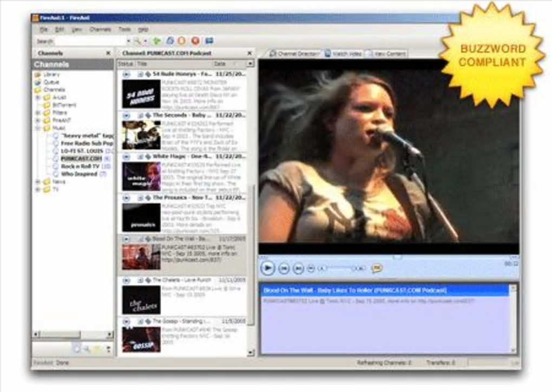Click the diamond icon beside White Magic title
552x392 pixels.
[148, 157]
